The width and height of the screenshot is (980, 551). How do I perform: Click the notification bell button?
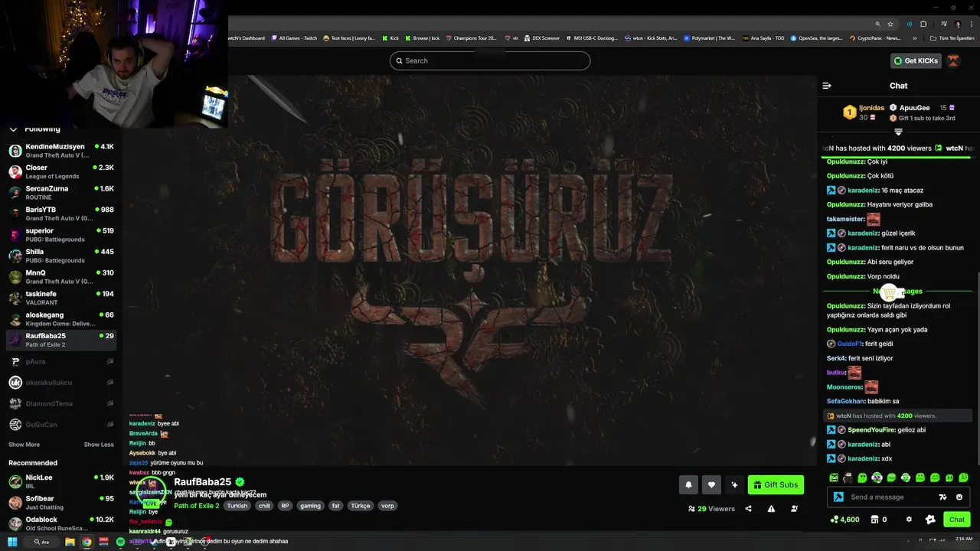[688, 484]
